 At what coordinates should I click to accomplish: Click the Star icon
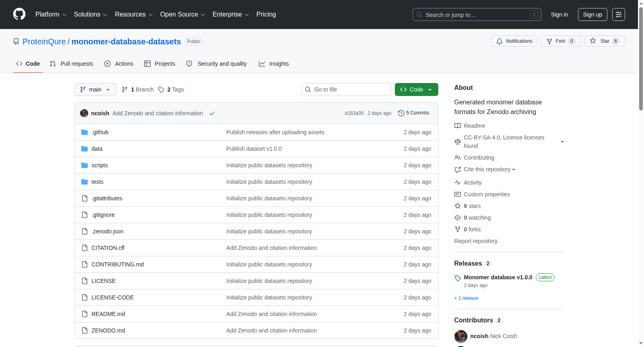[x=593, y=41]
